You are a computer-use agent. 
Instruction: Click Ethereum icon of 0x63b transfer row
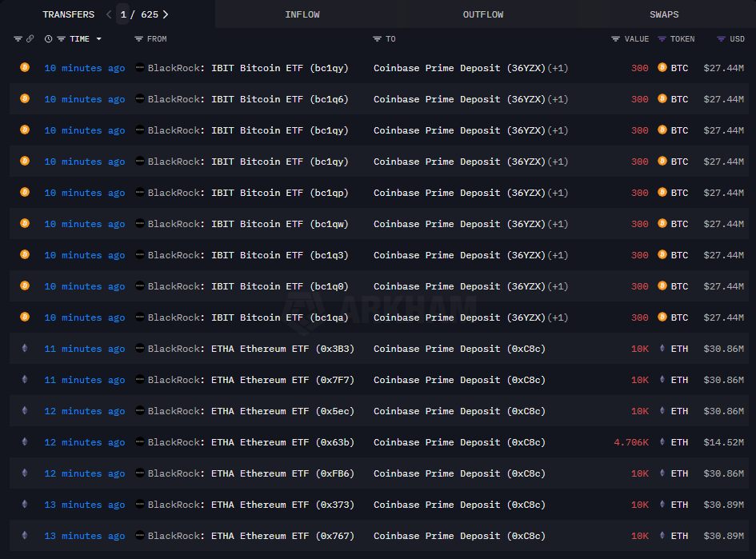(x=25, y=441)
